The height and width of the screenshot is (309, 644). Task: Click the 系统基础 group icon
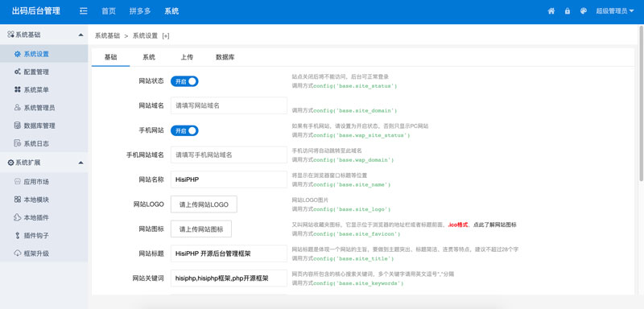pyautogui.click(x=10, y=35)
